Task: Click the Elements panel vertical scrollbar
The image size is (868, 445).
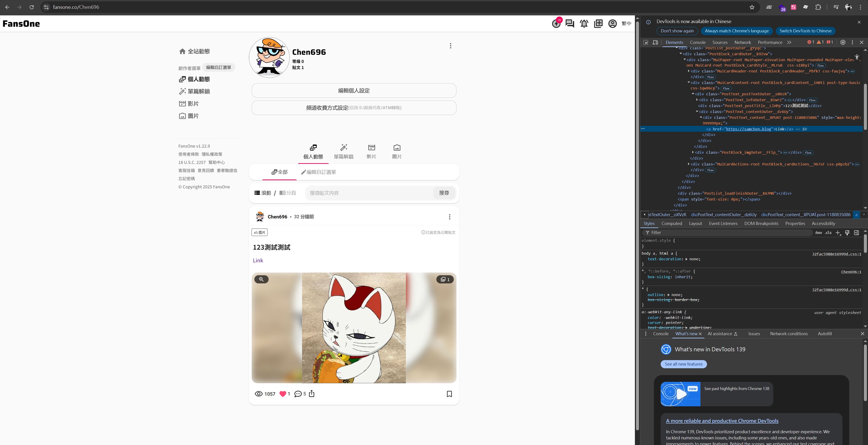Action: pos(865,107)
